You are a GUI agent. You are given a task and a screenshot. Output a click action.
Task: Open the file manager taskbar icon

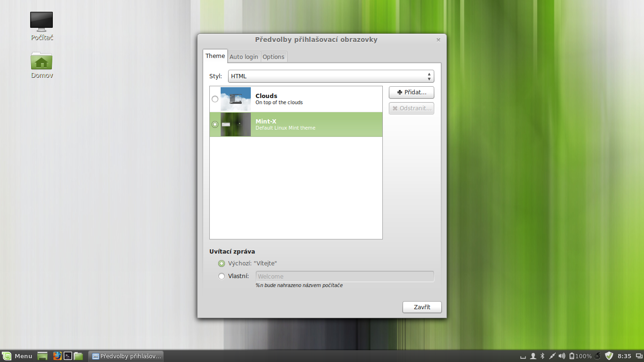[79, 356]
